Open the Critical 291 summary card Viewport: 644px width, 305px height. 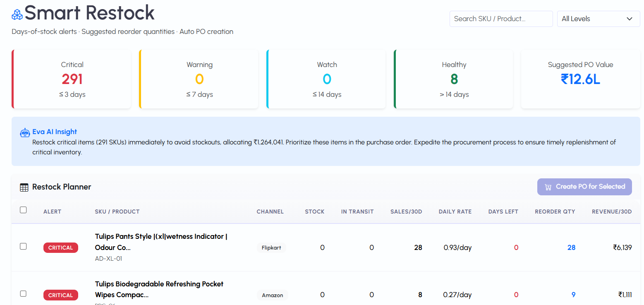tap(72, 79)
